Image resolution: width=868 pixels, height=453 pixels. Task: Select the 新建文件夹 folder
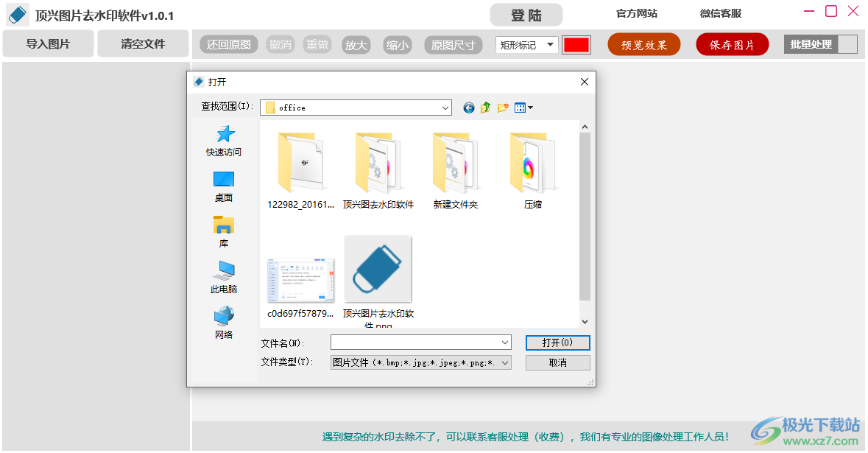(x=456, y=171)
